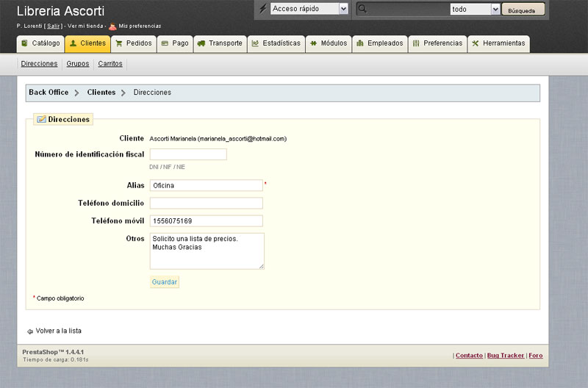Open the Empleados tab
Viewport: 588px width, 388px height.
click(380, 43)
